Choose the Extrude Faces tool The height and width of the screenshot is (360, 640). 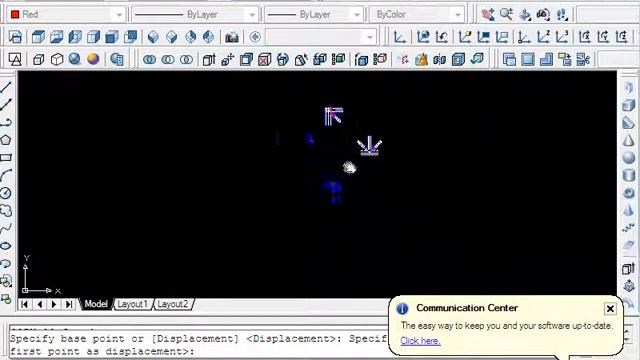(209, 60)
